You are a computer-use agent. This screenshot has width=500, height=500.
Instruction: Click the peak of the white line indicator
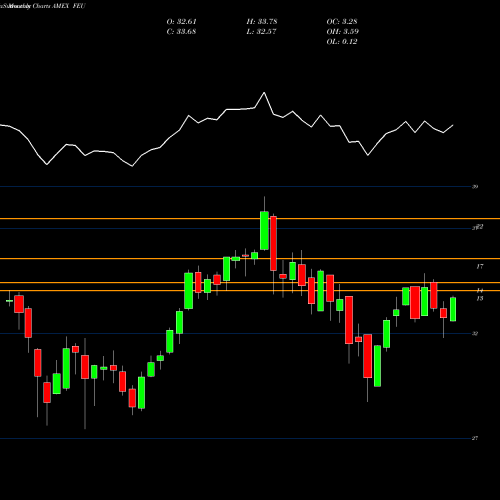(264, 92)
